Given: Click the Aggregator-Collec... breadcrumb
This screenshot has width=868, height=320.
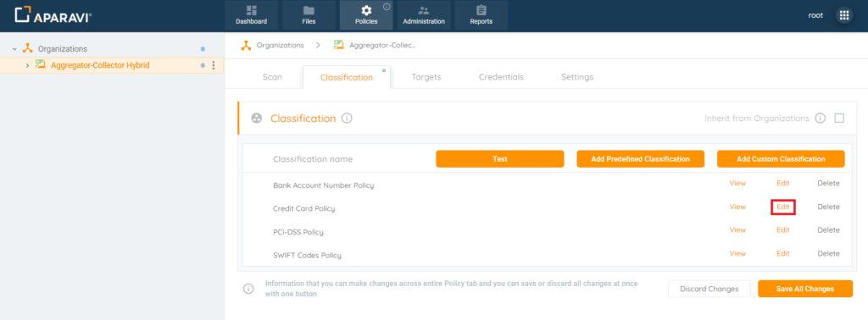Looking at the screenshot, I should 382,46.
